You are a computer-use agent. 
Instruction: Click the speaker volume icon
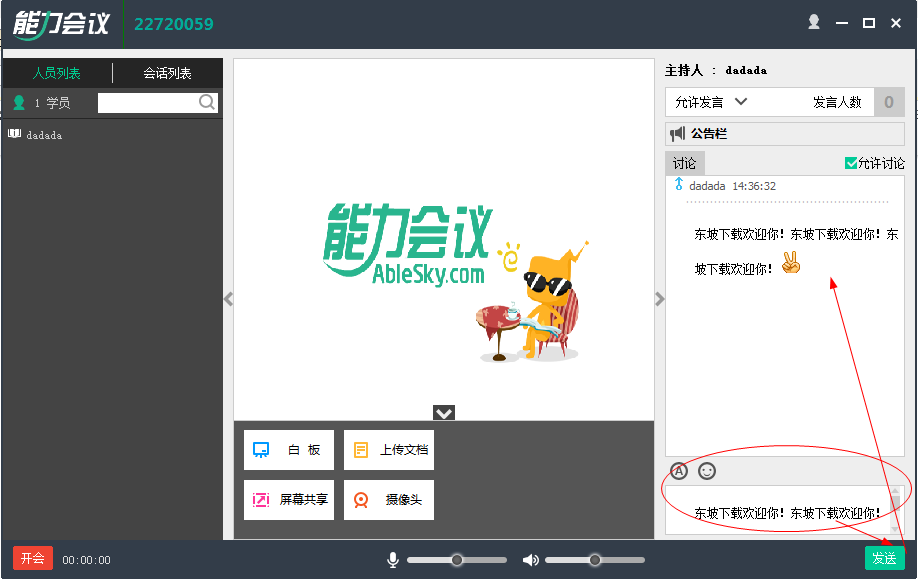[530, 560]
